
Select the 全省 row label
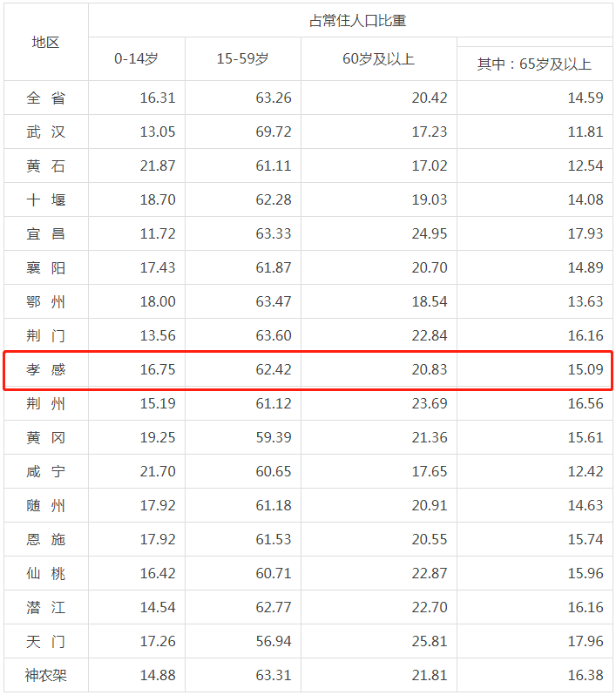pyautogui.click(x=45, y=98)
